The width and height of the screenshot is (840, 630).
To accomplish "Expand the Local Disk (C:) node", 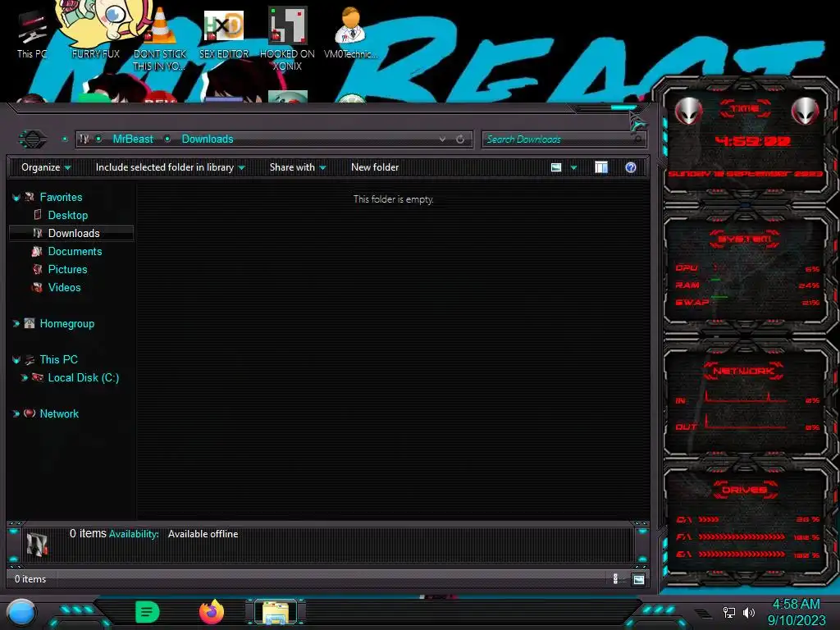I will click(24, 377).
